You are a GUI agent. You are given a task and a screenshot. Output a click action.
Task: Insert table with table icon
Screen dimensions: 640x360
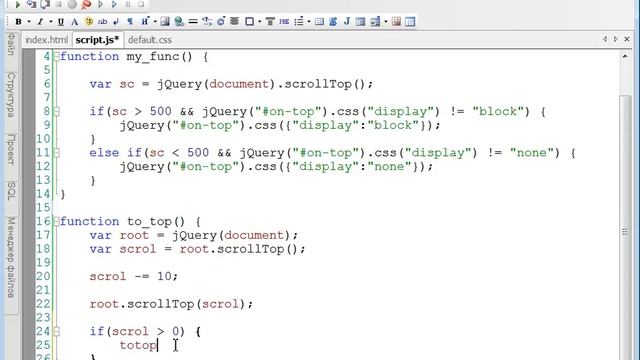tap(319, 22)
